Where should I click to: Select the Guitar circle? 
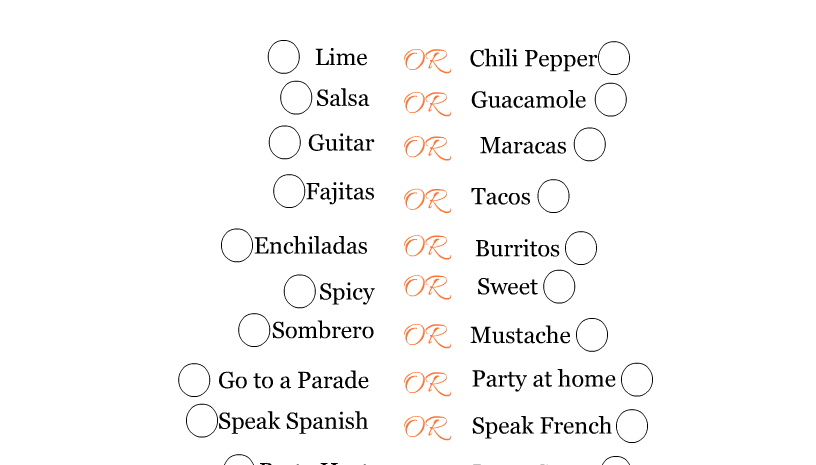pos(285,143)
